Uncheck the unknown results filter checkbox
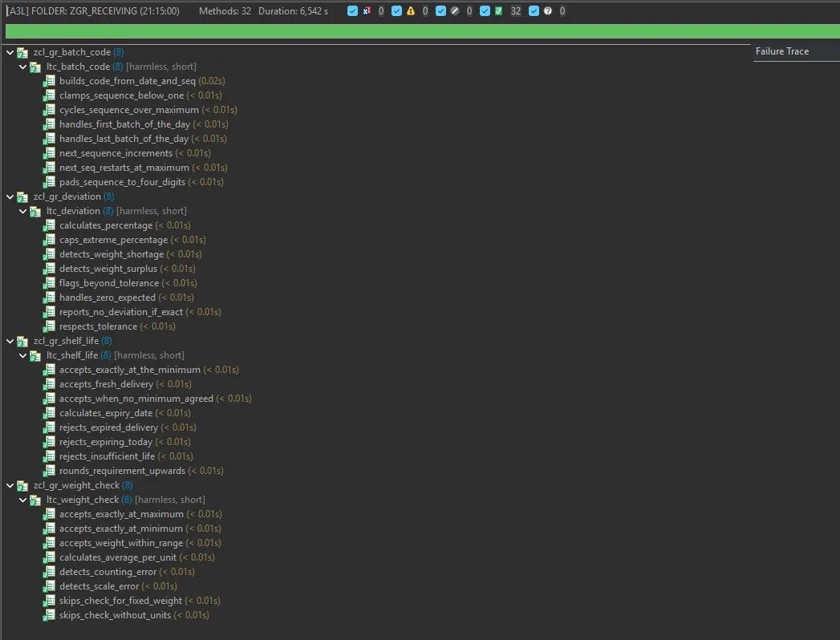This screenshot has height=640, width=840. pyautogui.click(x=534, y=10)
